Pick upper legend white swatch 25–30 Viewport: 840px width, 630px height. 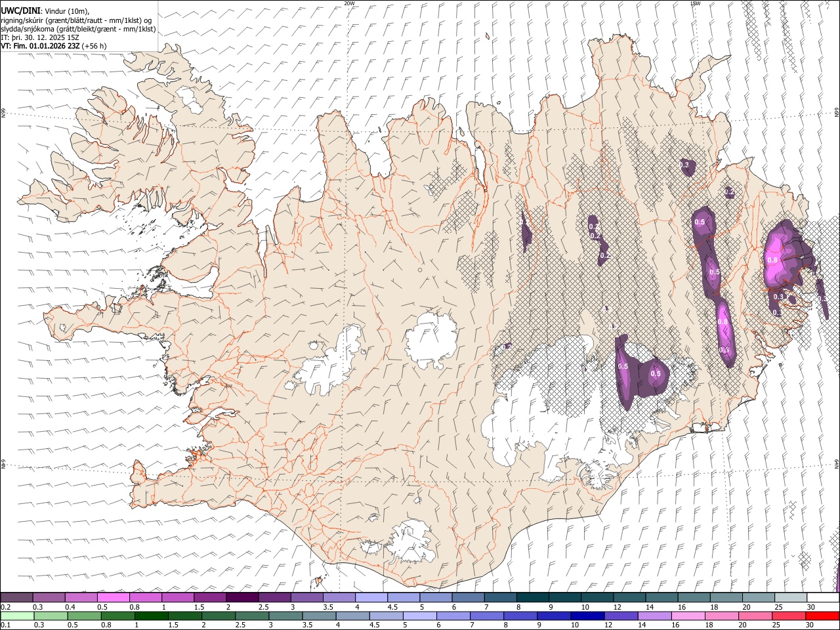(791, 597)
